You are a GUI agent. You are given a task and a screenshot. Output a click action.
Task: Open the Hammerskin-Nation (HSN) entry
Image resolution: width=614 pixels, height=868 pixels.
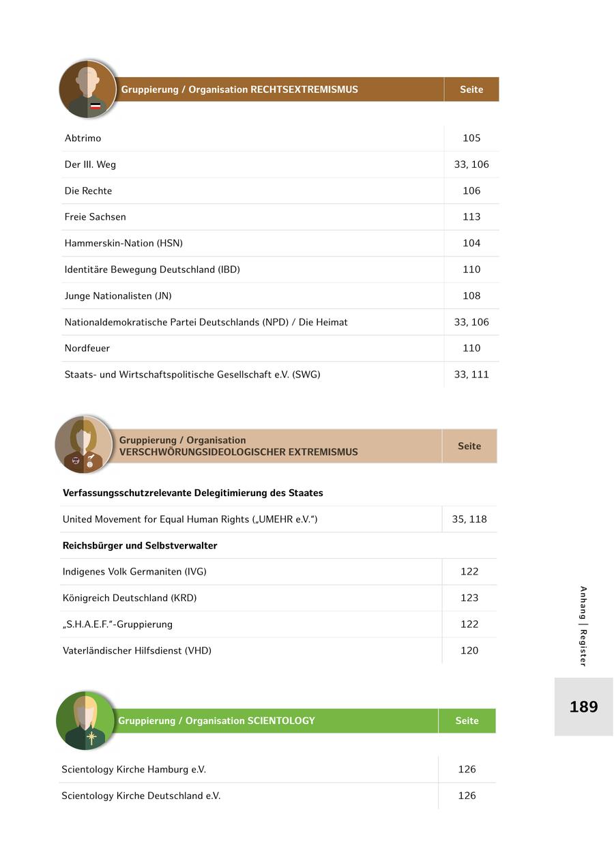click(123, 243)
